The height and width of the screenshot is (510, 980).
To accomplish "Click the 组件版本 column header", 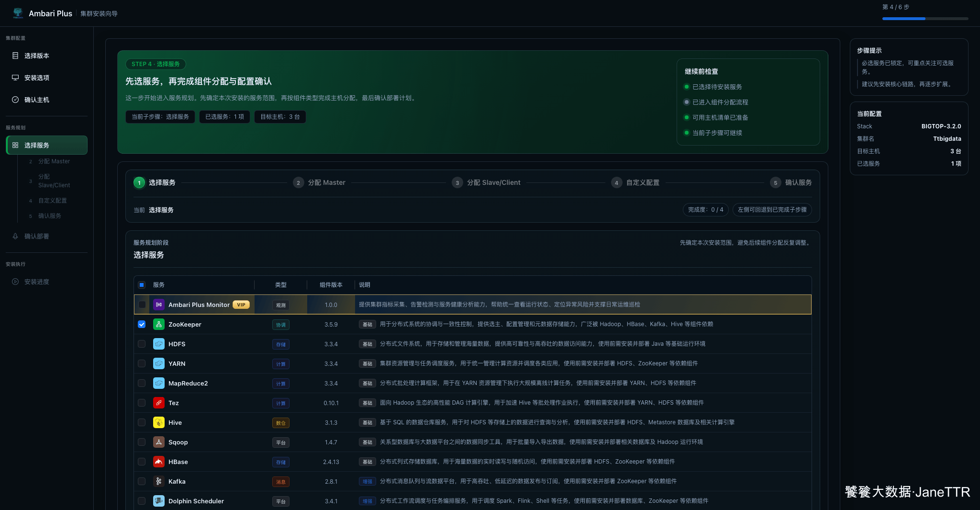I will (x=331, y=285).
